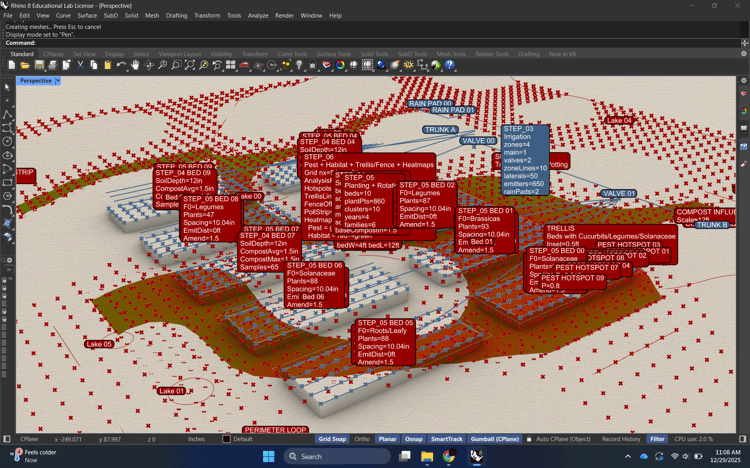Click the New file icon
The height and width of the screenshot is (468, 750).
(12, 65)
